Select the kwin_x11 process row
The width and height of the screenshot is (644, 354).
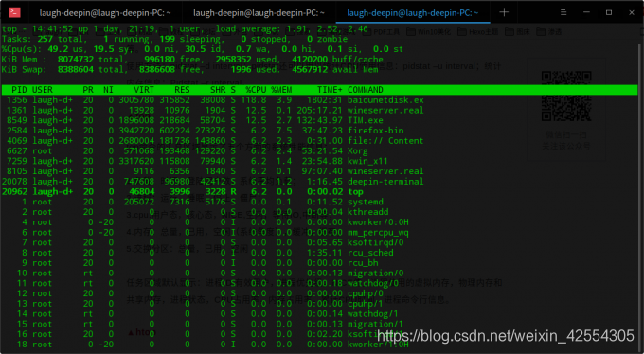click(319, 161)
